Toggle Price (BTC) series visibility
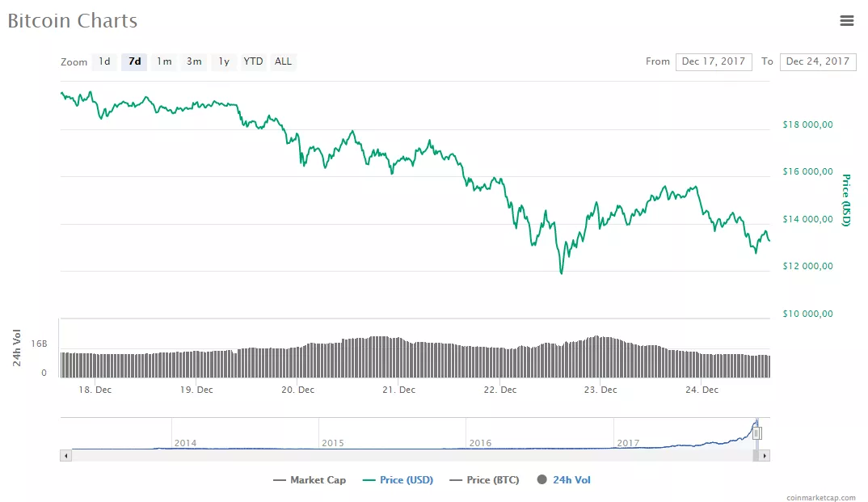 tap(484, 480)
